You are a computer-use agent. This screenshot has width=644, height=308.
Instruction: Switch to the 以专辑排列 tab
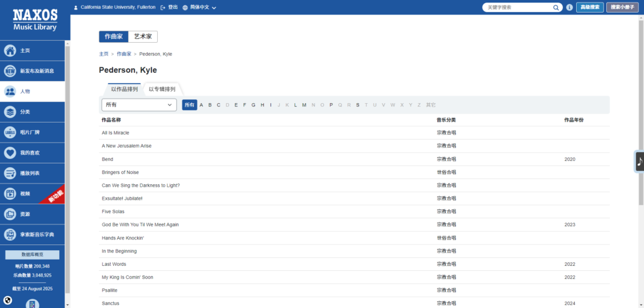(x=162, y=89)
